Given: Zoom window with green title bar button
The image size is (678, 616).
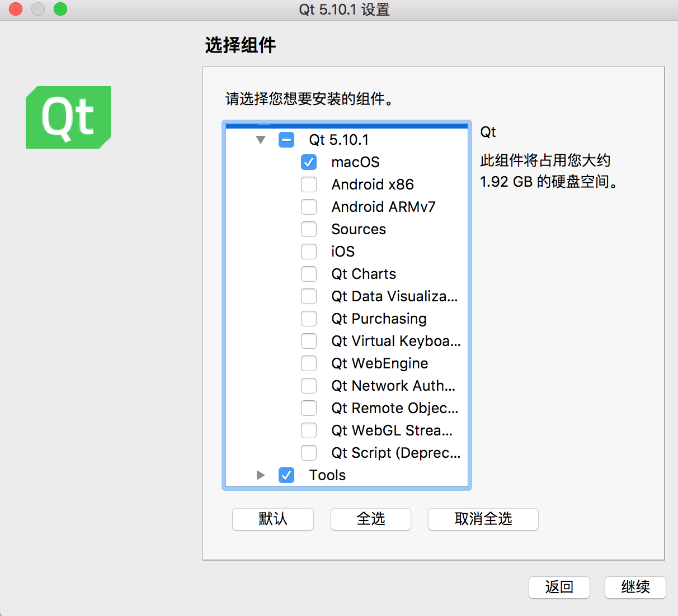Looking at the screenshot, I should (x=60, y=9).
